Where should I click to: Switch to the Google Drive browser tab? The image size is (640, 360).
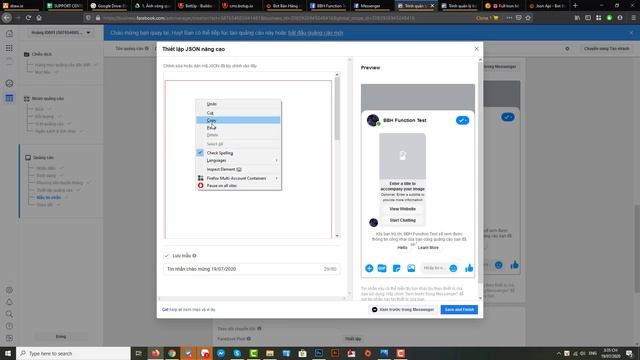click(x=108, y=6)
